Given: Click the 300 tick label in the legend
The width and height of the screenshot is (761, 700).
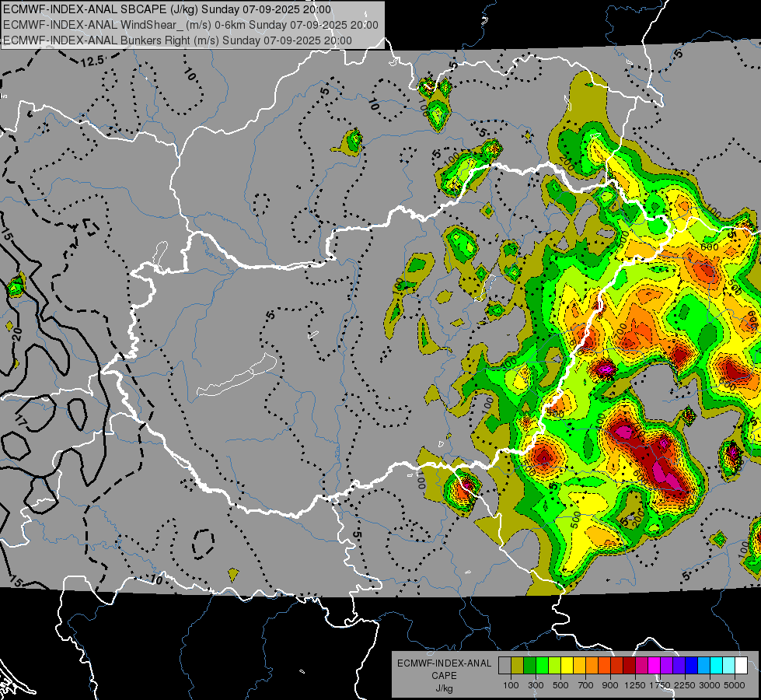Looking at the screenshot, I should pos(536,685).
